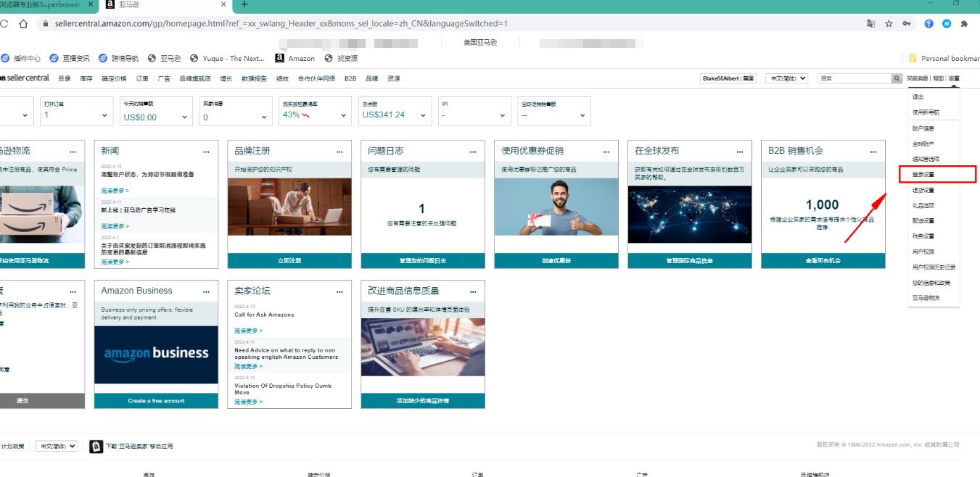Open the three-dot menu on 卖家论坛 card
This screenshot has width=980, height=477.
point(339,291)
